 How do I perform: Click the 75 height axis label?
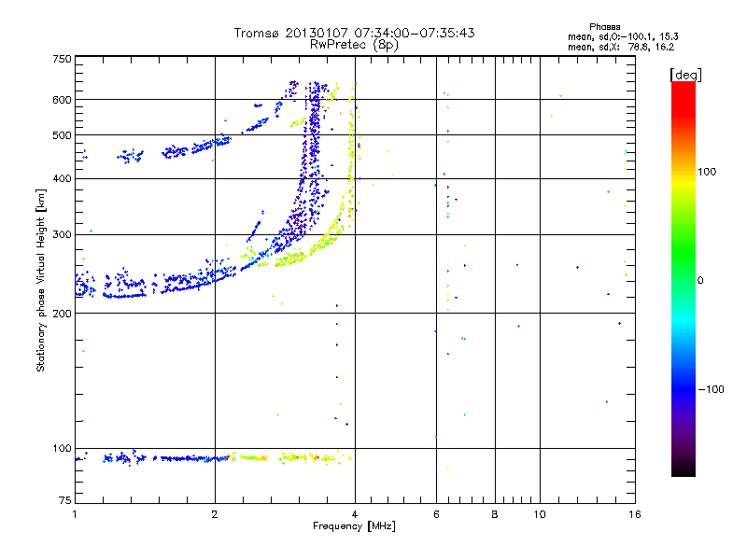(65, 500)
